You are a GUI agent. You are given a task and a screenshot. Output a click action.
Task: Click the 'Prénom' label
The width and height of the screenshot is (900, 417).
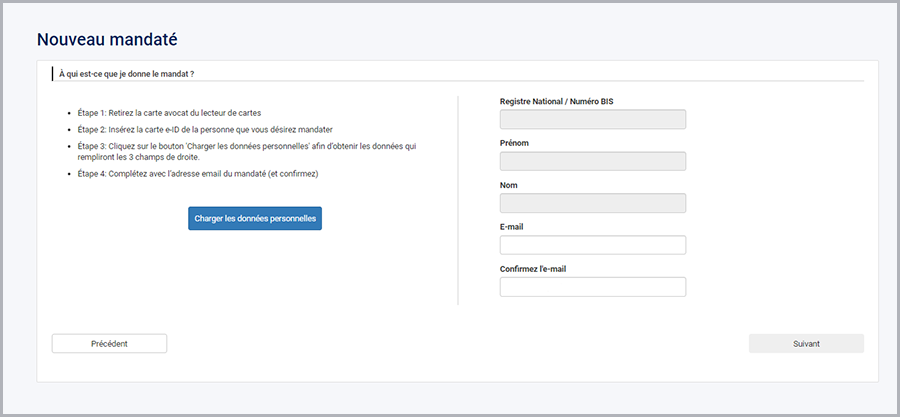[514, 143]
